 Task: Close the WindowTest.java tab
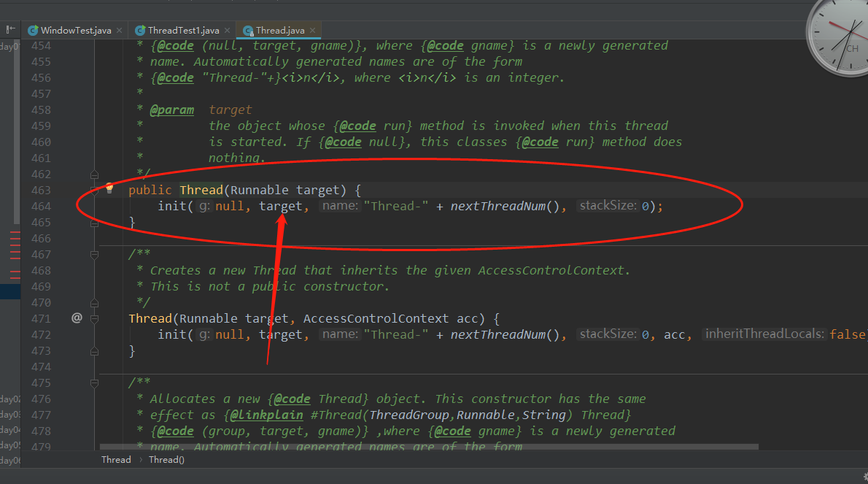(119, 31)
